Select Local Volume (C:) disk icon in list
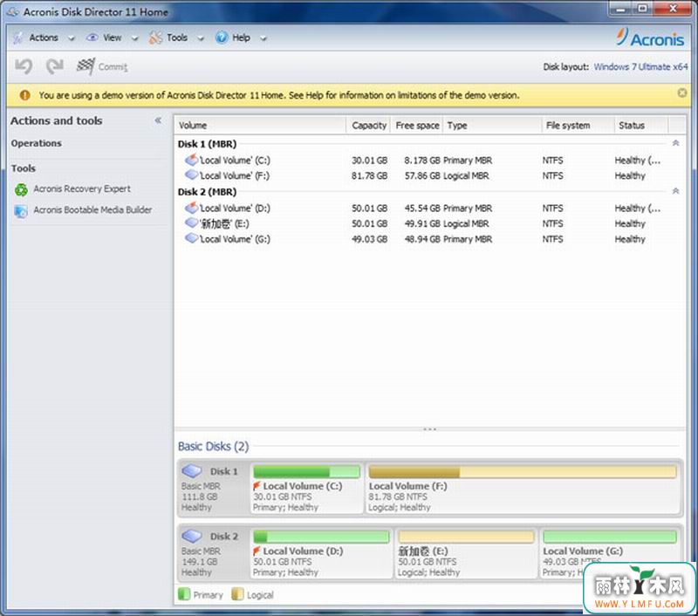Screen dimensions: 698x616 (x=191, y=160)
